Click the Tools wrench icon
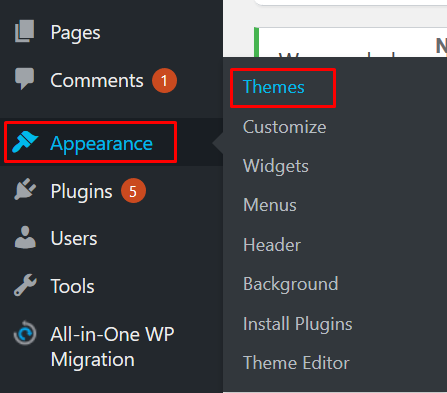 [25, 285]
